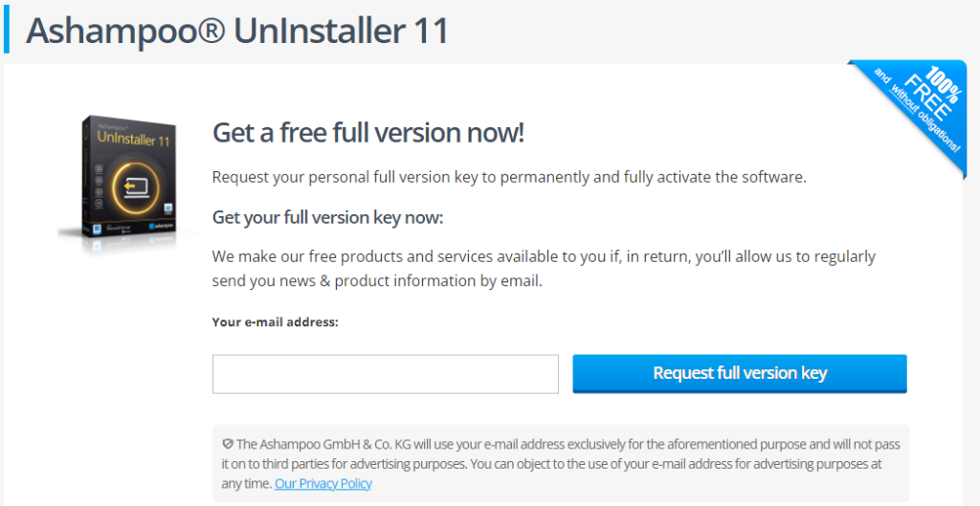
Task: Click the "Request your personal full version key" sentence
Action: pyautogui.click(x=510, y=177)
